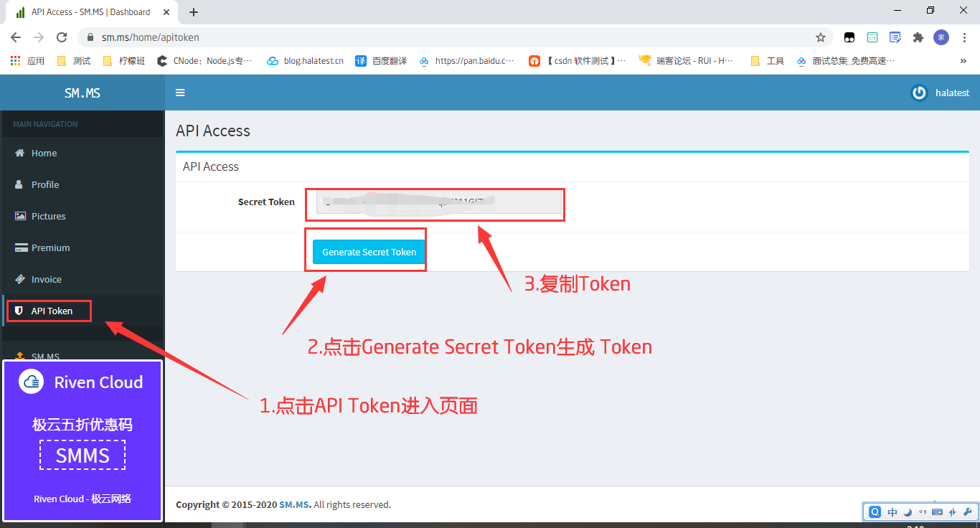Open the Tampermonkey extension icon
Screen dimensions: 980x528
849,37
